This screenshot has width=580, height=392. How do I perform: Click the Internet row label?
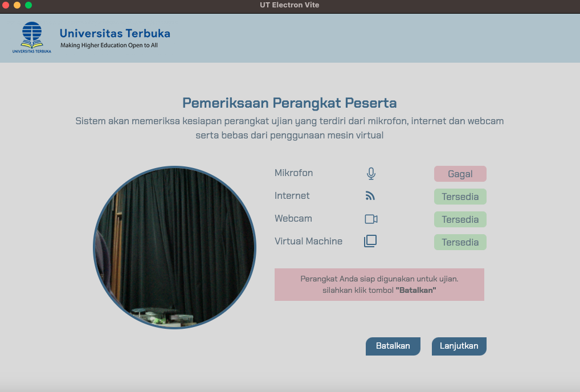click(292, 196)
